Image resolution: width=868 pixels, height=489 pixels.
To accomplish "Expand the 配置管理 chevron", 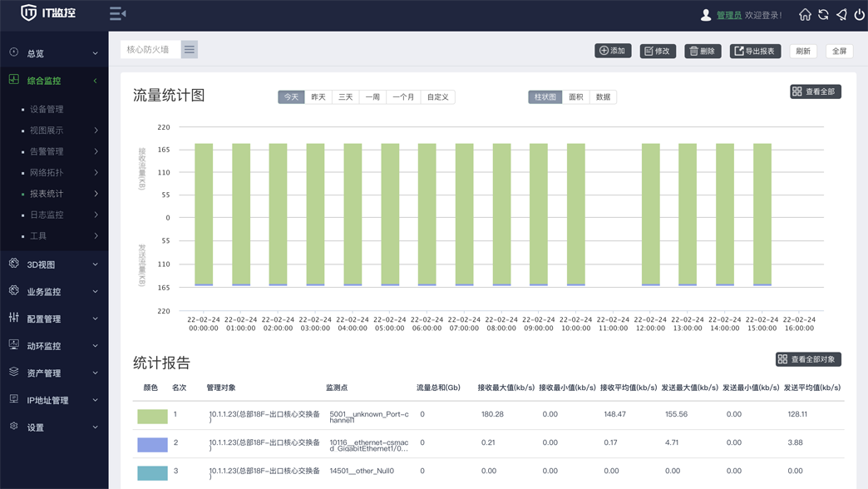I will [x=96, y=319].
